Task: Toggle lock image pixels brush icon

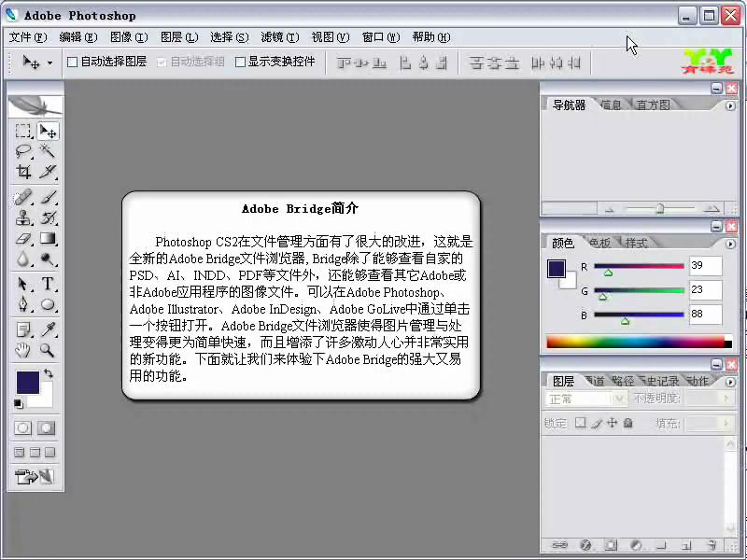Action: (597, 423)
